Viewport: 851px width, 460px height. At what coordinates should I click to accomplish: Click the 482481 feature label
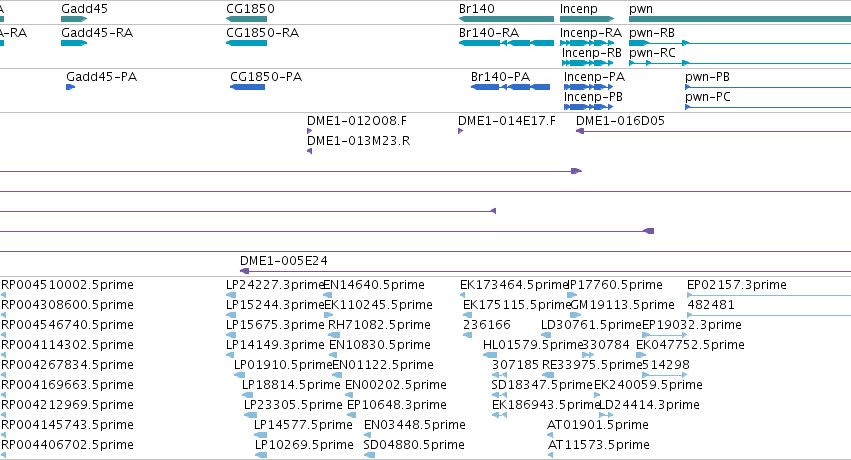pos(711,305)
